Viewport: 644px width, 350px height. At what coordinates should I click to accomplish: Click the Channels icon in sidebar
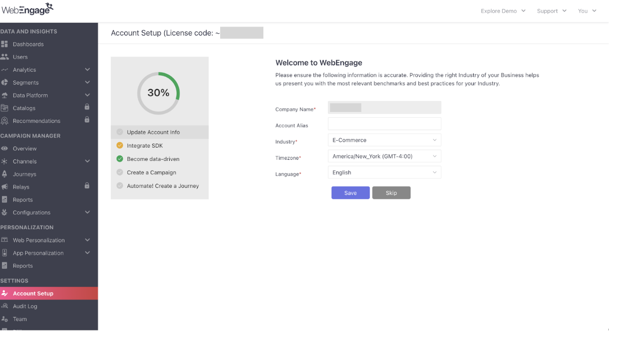pos(4,161)
